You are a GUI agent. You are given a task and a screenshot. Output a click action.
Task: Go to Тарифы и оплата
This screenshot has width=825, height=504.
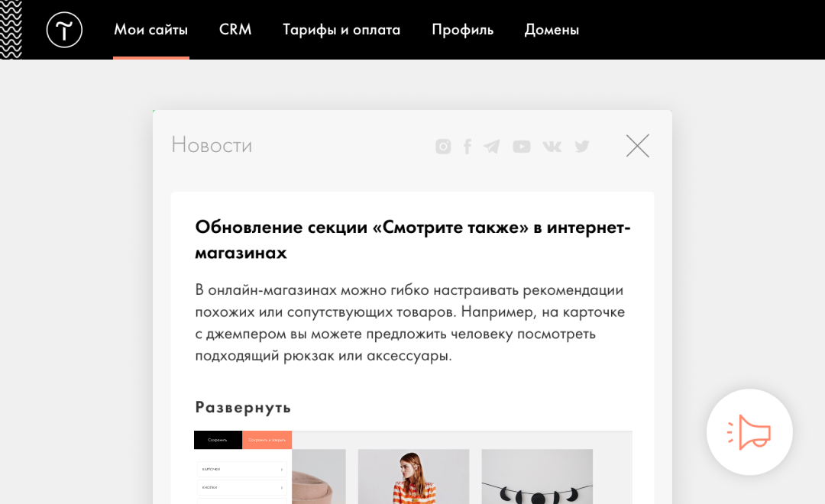point(341,30)
